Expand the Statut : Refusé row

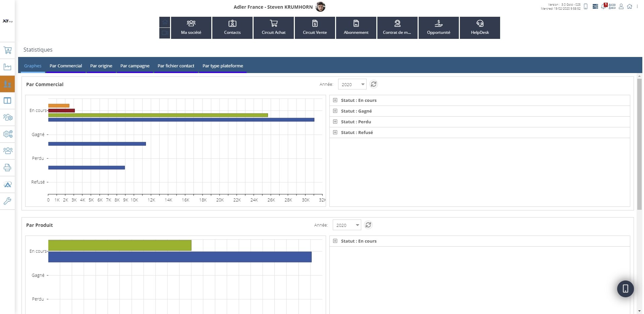tap(335, 132)
